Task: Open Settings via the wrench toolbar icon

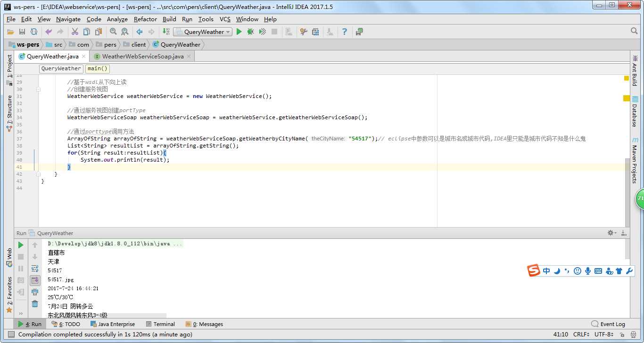Action: point(304,32)
